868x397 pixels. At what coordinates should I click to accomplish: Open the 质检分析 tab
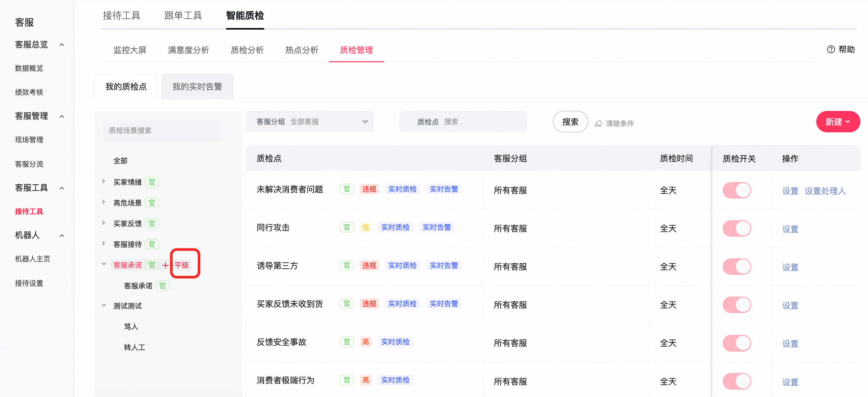[x=247, y=50]
